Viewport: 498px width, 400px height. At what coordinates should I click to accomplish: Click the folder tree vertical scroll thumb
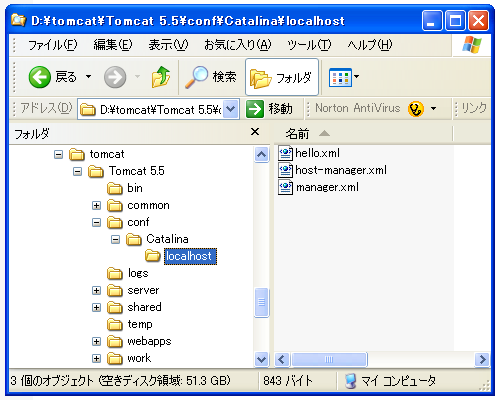pos(261,302)
